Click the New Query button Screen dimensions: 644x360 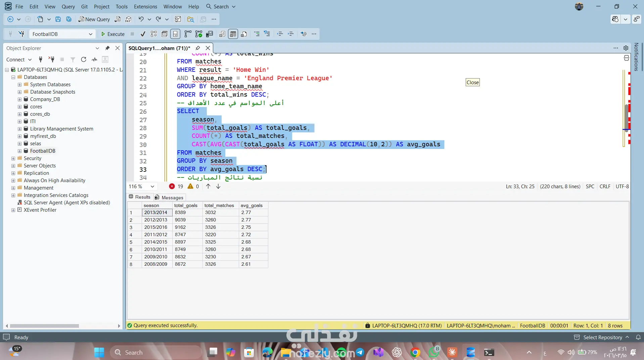pos(94,19)
